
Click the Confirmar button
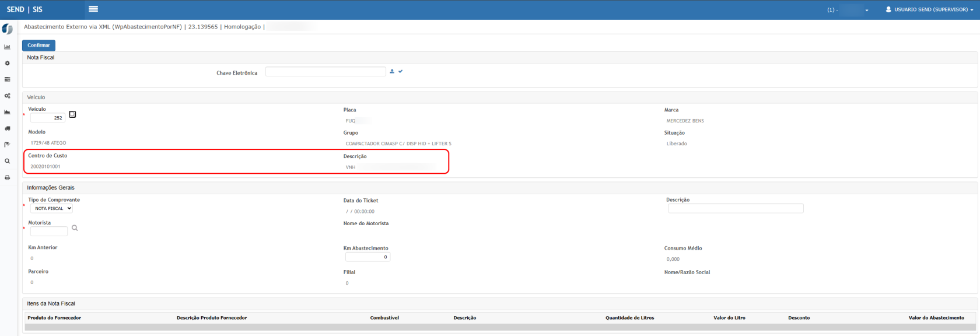point(38,45)
